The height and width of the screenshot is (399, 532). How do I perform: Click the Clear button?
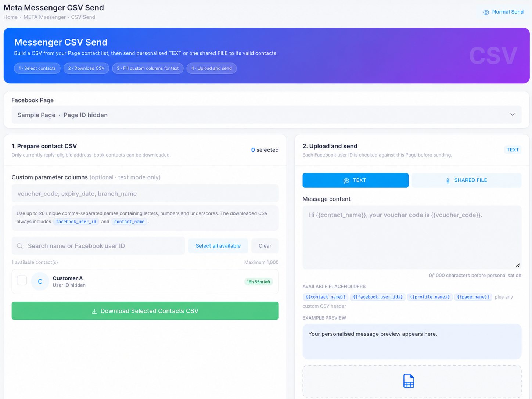click(265, 246)
